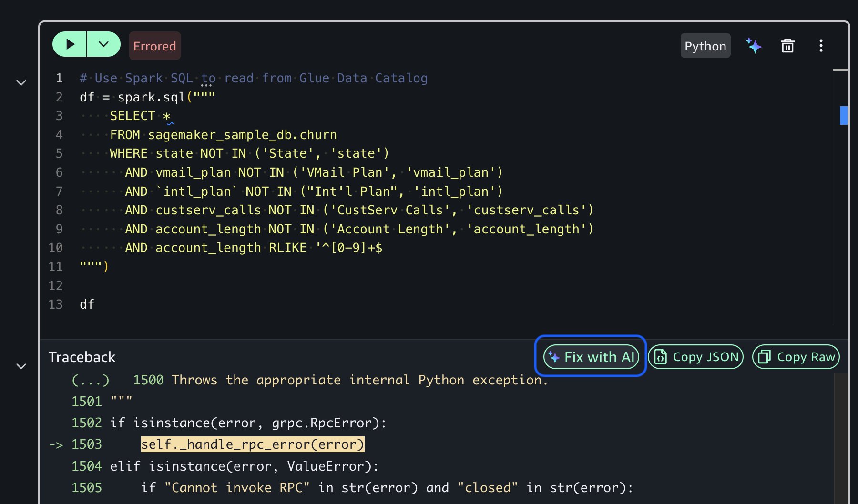Click the Copy JSON button
The image size is (858, 504).
(x=696, y=357)
